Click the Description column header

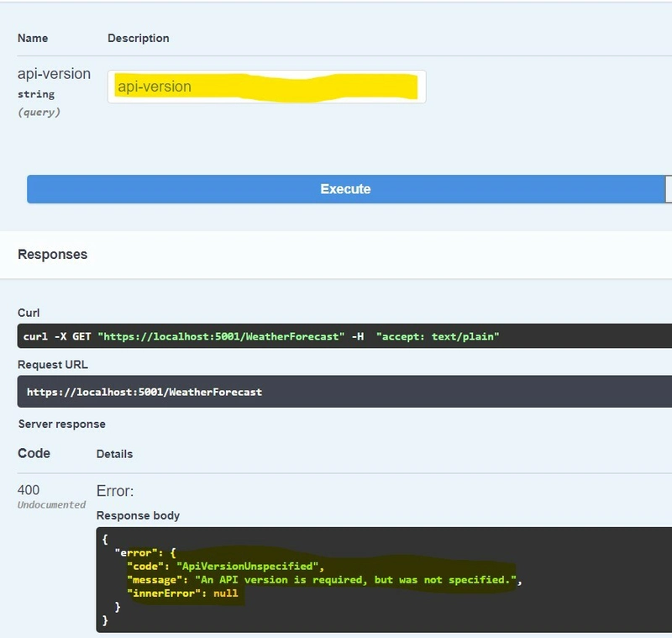(139, 38)
